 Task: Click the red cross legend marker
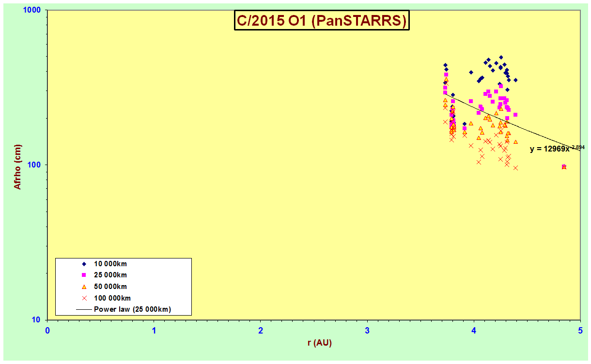[x=84, y=298]
